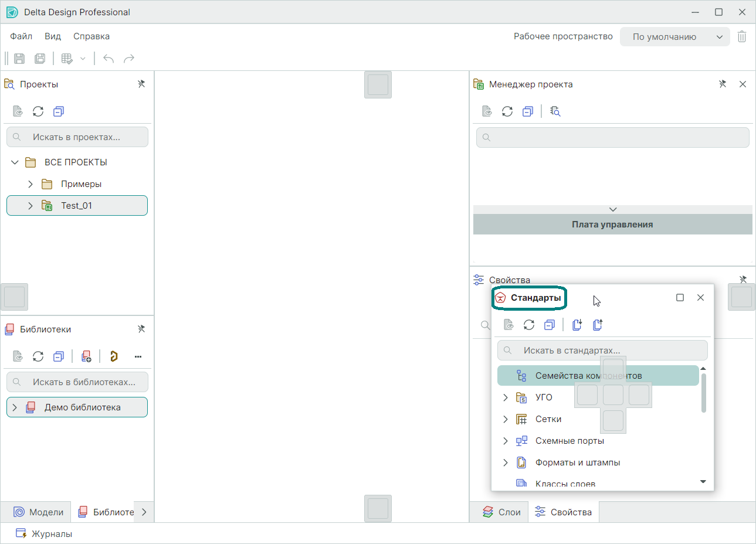This screenshot has width=756, height=544.
Task: Click the Standards list vertical scrollbar
Action: pyautogui.click(x=703, y=393)
